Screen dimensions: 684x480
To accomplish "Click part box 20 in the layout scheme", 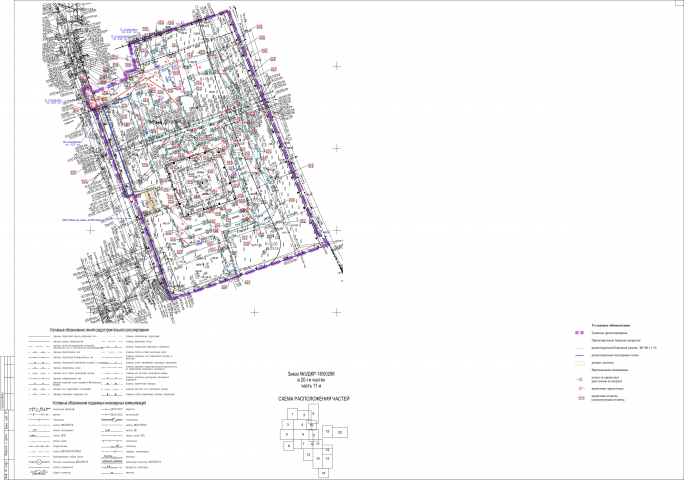I will point(340,432).
